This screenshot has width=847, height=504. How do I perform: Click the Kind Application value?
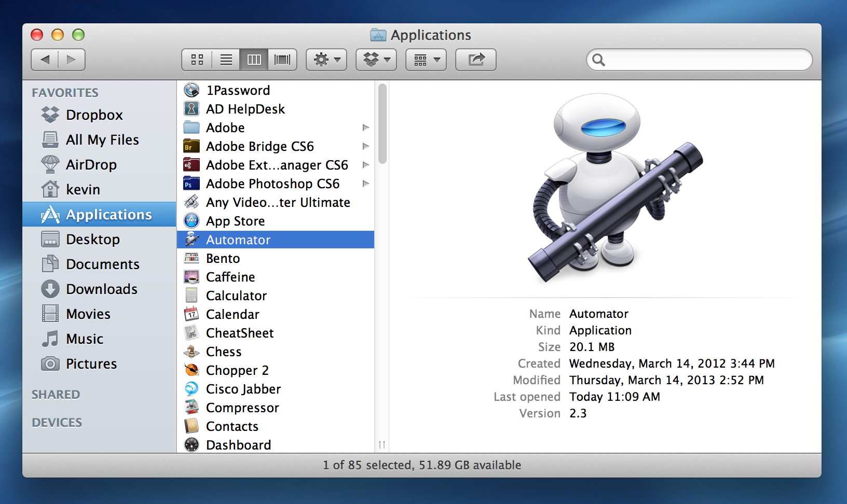[x=600, y=330]
